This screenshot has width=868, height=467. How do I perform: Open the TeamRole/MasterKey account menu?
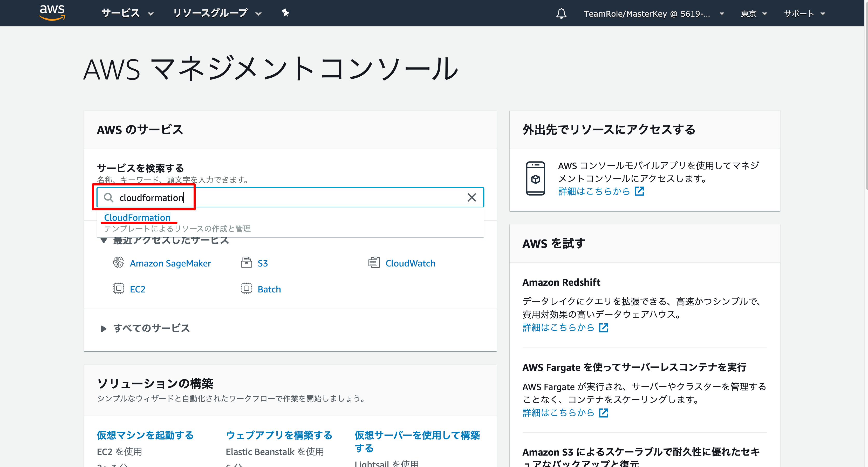[654, 14]
